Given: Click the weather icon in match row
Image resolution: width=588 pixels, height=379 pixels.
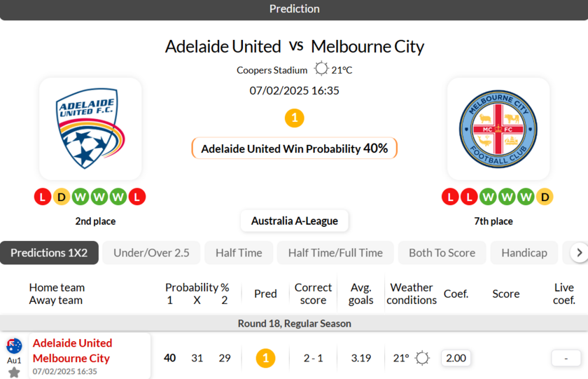Looking at the screenshot, I should tap(422, 358).
